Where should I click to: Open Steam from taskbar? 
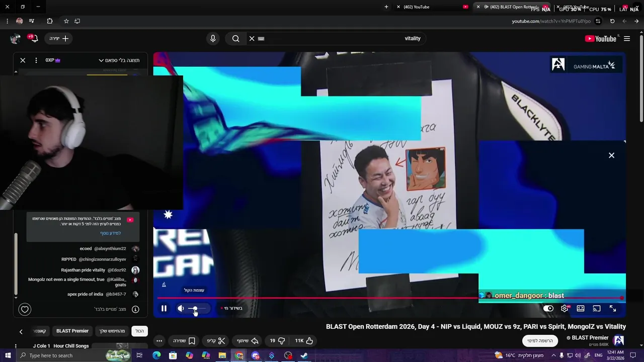click(304, 355)
